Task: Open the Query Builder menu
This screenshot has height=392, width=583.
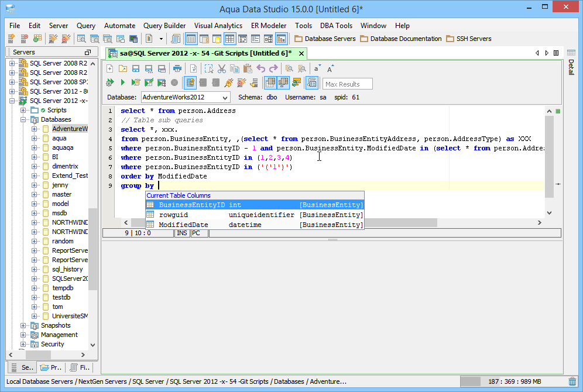Action: 164,26
